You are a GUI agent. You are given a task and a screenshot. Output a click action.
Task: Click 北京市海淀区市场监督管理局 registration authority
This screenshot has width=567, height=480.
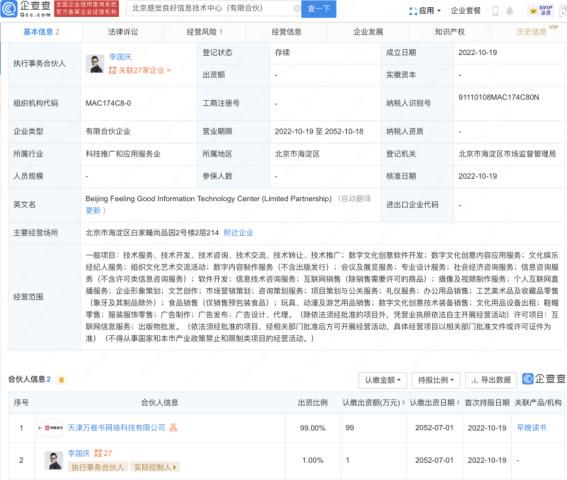507,154
